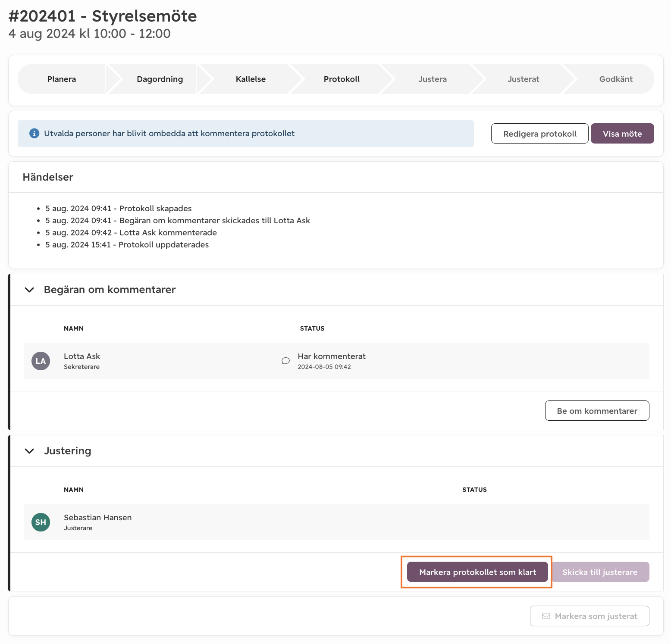The image size is (671, 644).
Task: Select event 'Lotta Ask kommenterade'
Action: (131, 232)
